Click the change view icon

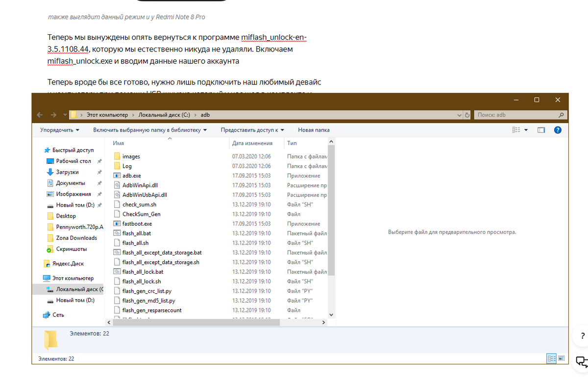point(516,130)
